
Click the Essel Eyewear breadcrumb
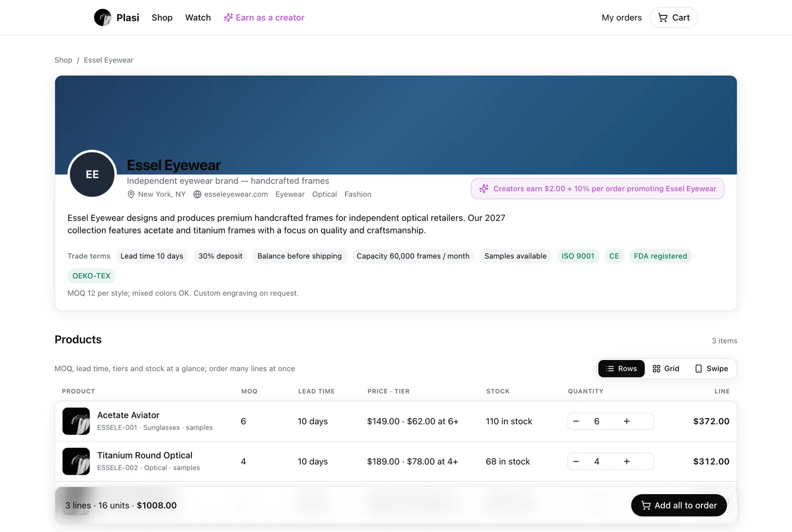point(108,60)
